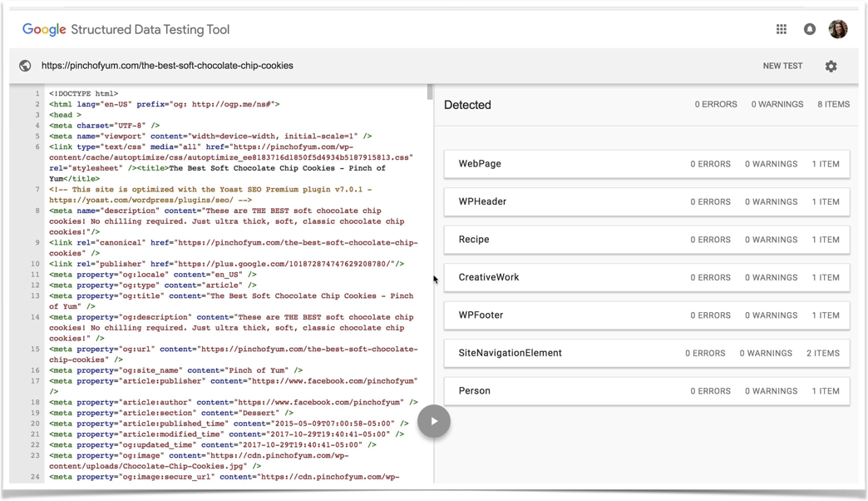Screen dimensions: 868x501
Task: Click '2 ITEMS' in the SiteNavigationElement row
Action: (822, 353)
